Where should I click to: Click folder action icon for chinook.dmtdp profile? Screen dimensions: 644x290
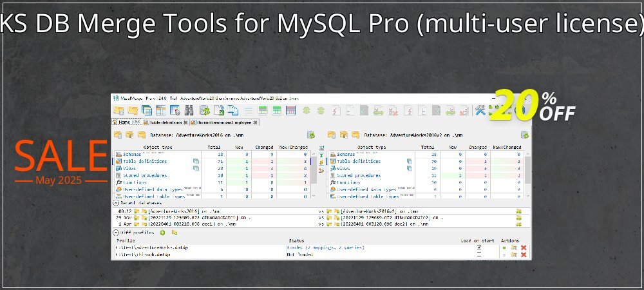click(514, 255)
